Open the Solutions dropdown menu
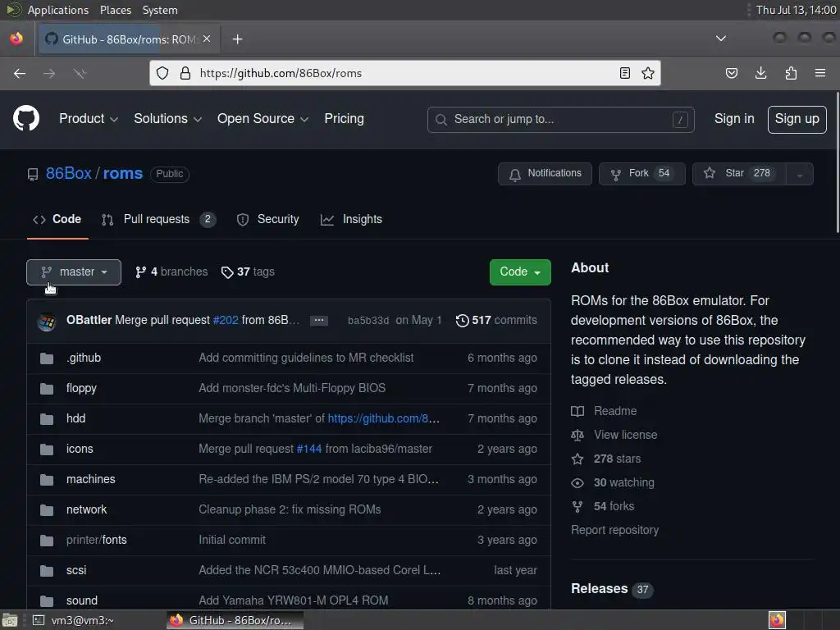Screen dimensions: 840x630 click(x=167, y=118)
